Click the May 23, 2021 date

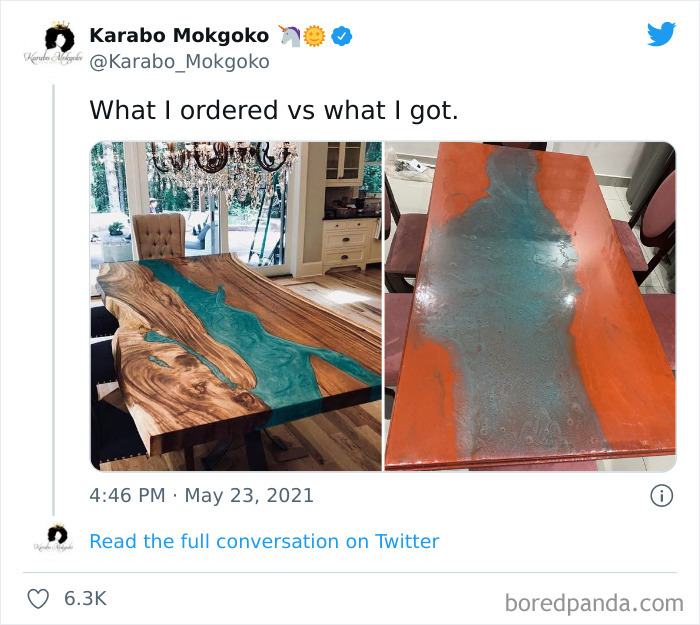point(250,495)
